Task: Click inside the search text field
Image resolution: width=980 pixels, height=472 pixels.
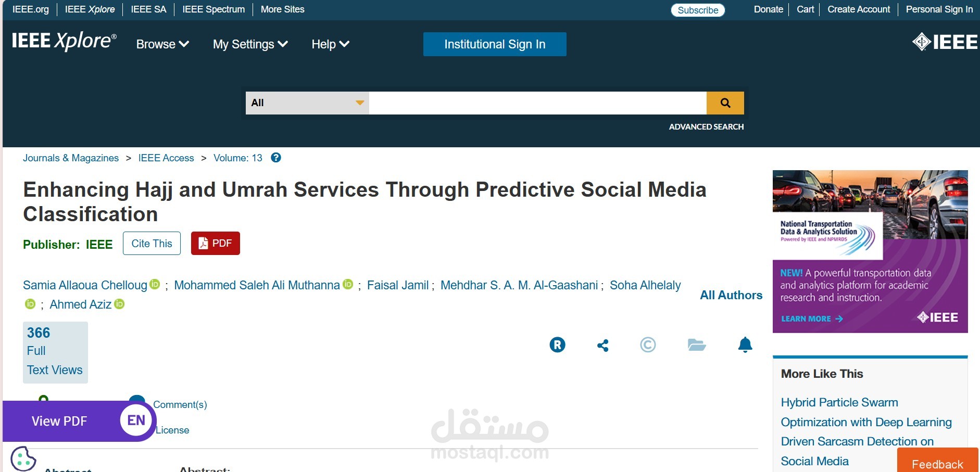Action: coord(538,103)
